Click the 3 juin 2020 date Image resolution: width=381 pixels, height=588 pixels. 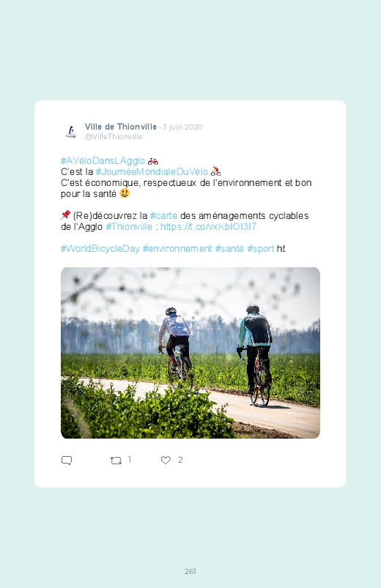(182, 127)
